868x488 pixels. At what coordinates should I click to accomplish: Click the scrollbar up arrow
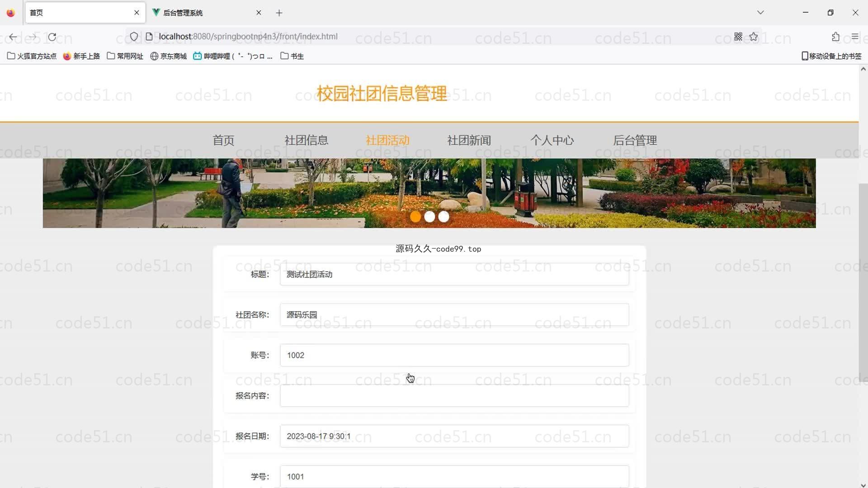pyautogui.click(x=863, y=69)
